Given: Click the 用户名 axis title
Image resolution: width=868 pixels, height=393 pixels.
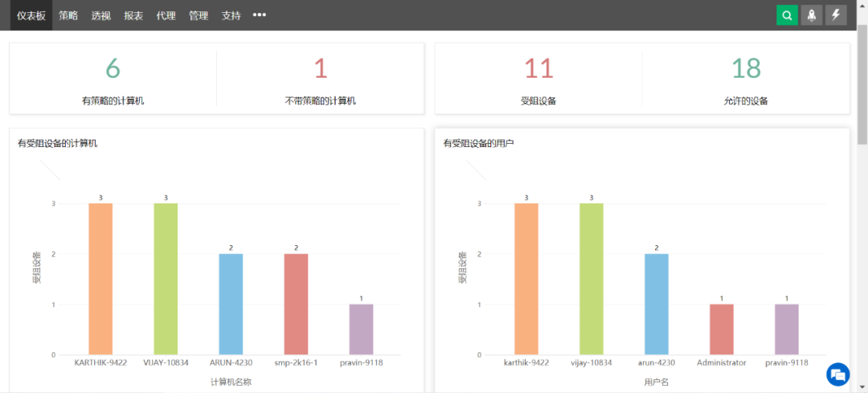Looking at the screenshot, I should pos(657,382).
